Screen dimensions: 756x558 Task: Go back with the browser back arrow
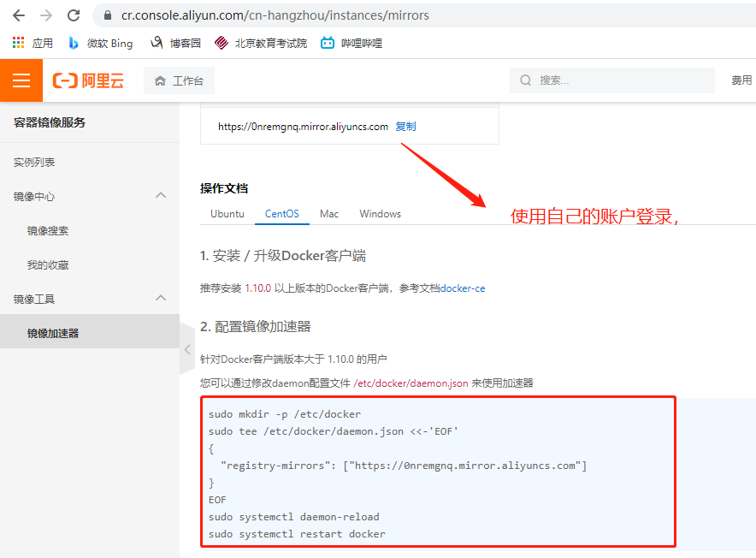point(18,15)
